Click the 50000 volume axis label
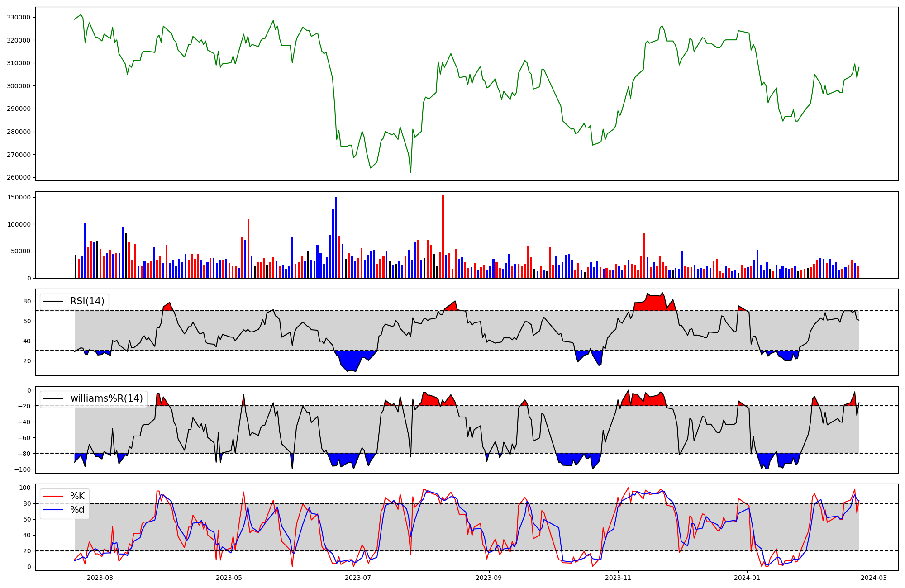This screenshot has height=588, width=905. (x=21, y=251)
